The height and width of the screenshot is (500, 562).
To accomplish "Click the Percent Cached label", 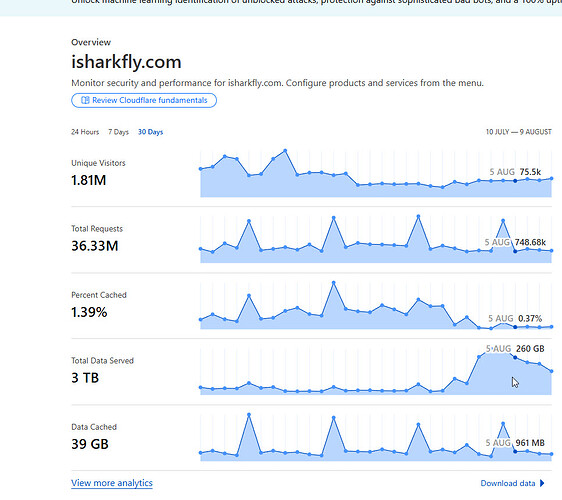I will [x=99, y=295].
